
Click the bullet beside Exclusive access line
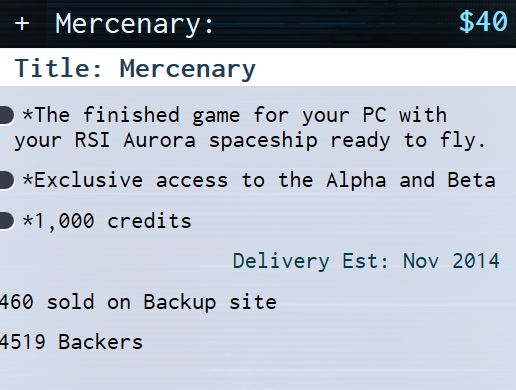[7, 181]
